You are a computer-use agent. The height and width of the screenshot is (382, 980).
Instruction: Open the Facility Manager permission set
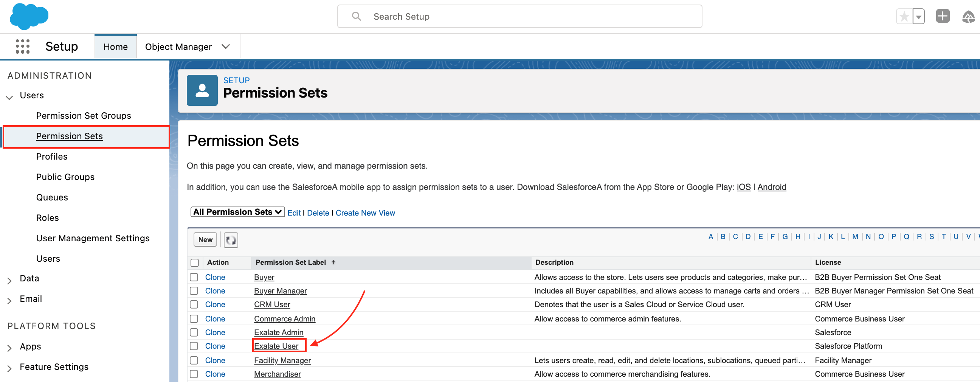coord(282,360)
